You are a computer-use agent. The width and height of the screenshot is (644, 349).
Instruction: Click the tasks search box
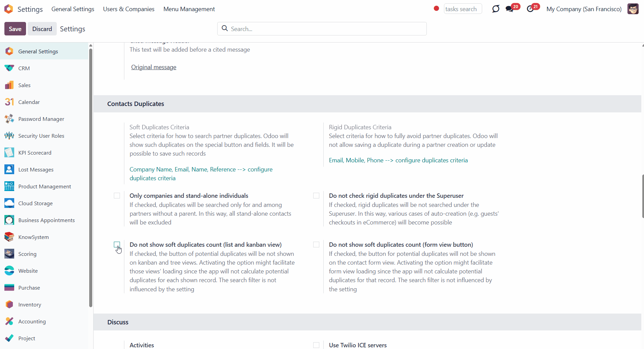click(x=463, y=9)
